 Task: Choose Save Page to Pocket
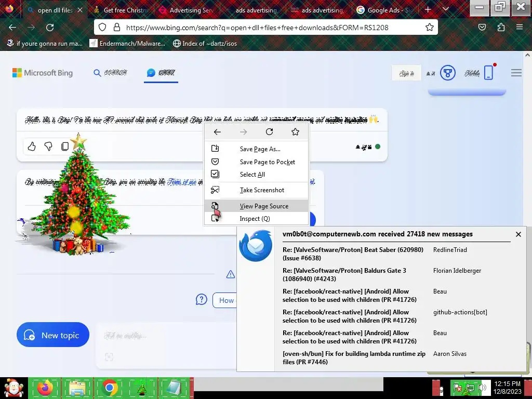coord(257,162)
